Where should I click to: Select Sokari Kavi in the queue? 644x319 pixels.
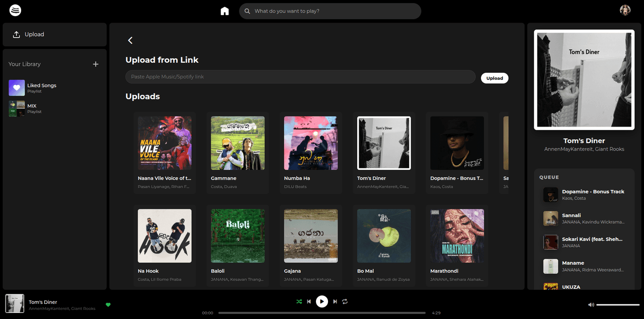[584, 242]
